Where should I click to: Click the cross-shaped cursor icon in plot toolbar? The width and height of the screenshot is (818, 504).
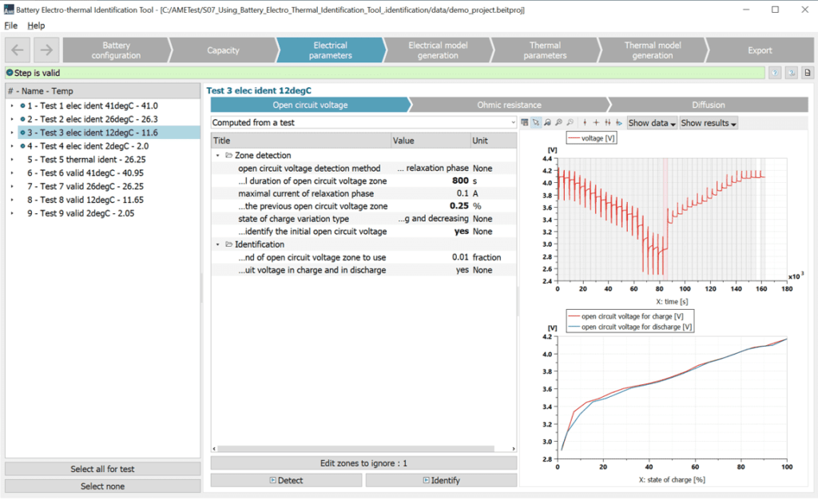[x=596, y=123]
